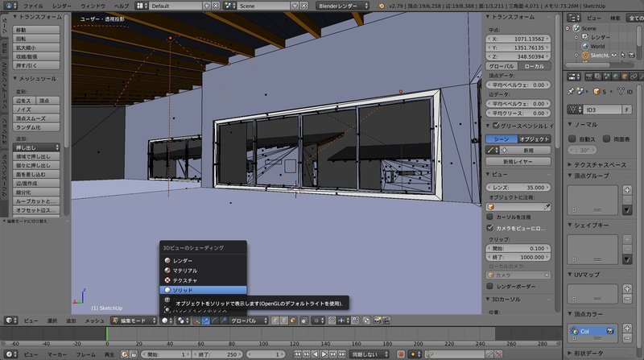Screen dimensions: 644x360
Task: Select the scale manipulator icon
Action: pos(224,321)
